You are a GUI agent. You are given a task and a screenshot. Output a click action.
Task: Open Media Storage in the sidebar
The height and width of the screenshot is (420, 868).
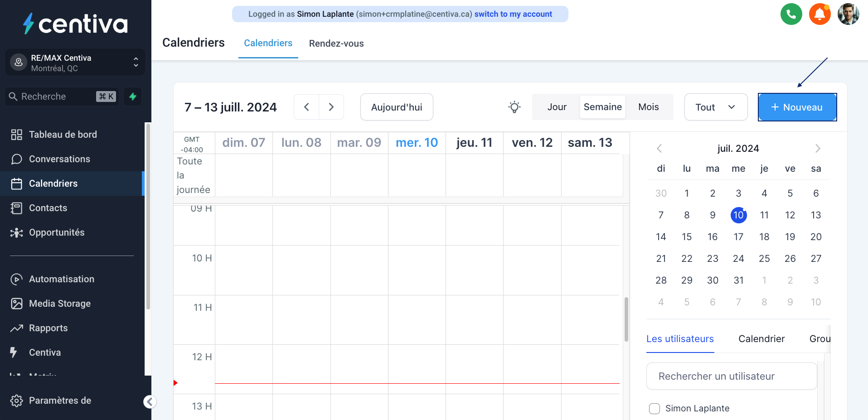pos(59,304)
